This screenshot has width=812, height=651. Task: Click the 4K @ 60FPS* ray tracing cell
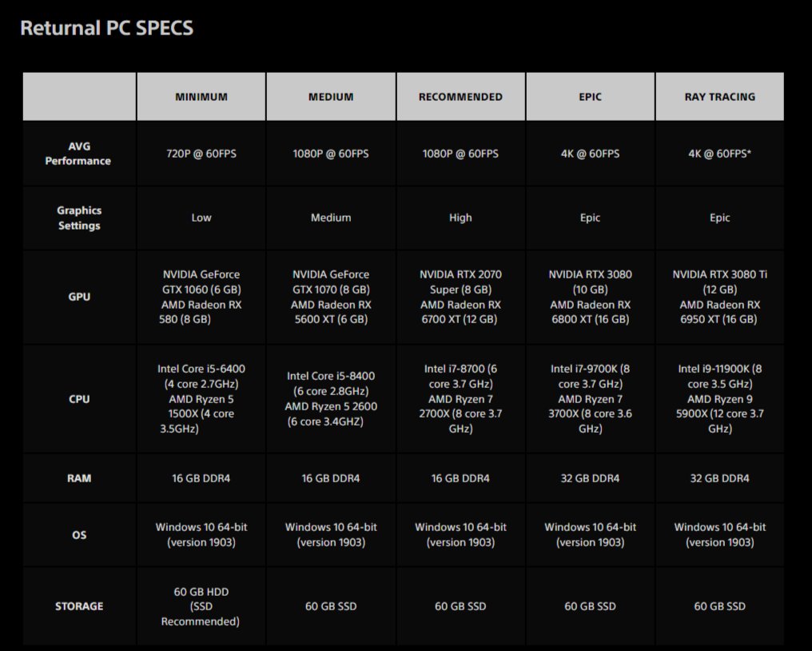coord(720,154)
